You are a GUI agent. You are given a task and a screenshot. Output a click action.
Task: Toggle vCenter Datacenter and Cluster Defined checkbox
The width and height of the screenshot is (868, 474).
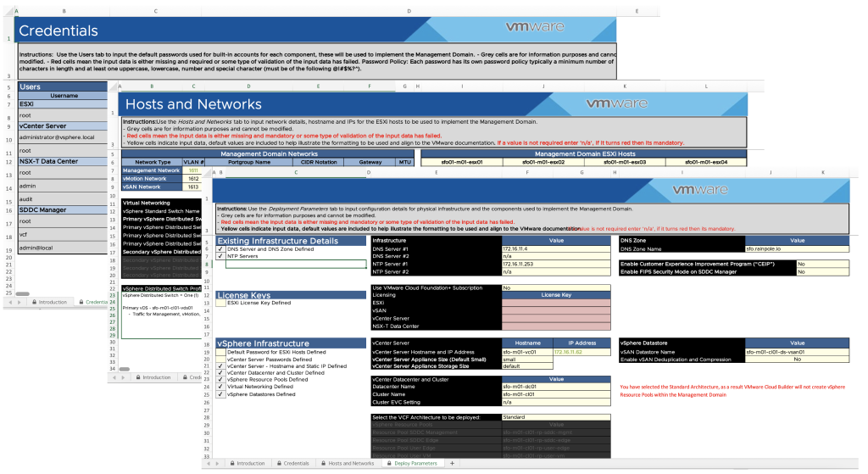(x=220, y=373)
